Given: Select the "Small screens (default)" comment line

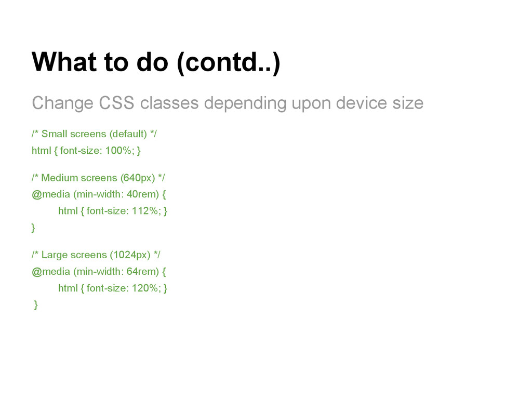Looking at the screenshot, I should pyautogui.click(x=94, y=134).
